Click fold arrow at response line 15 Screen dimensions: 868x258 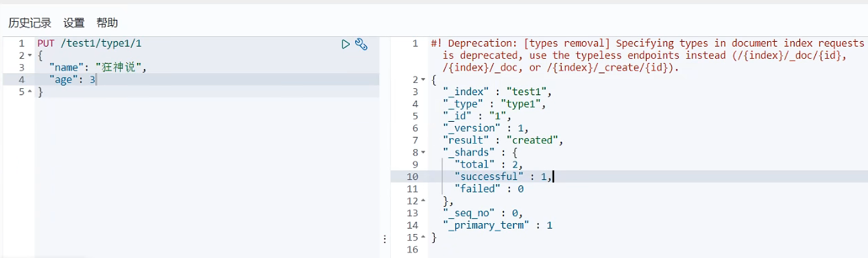[424, 237]
